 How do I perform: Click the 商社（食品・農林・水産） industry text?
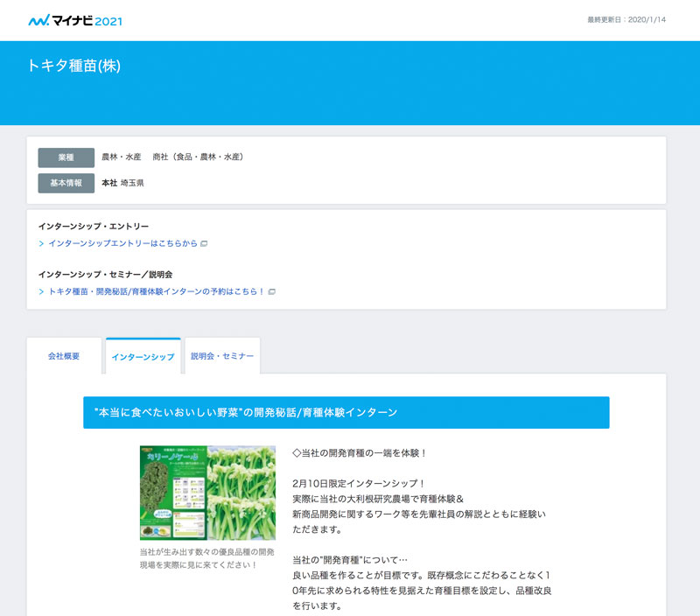pos(198,157)
